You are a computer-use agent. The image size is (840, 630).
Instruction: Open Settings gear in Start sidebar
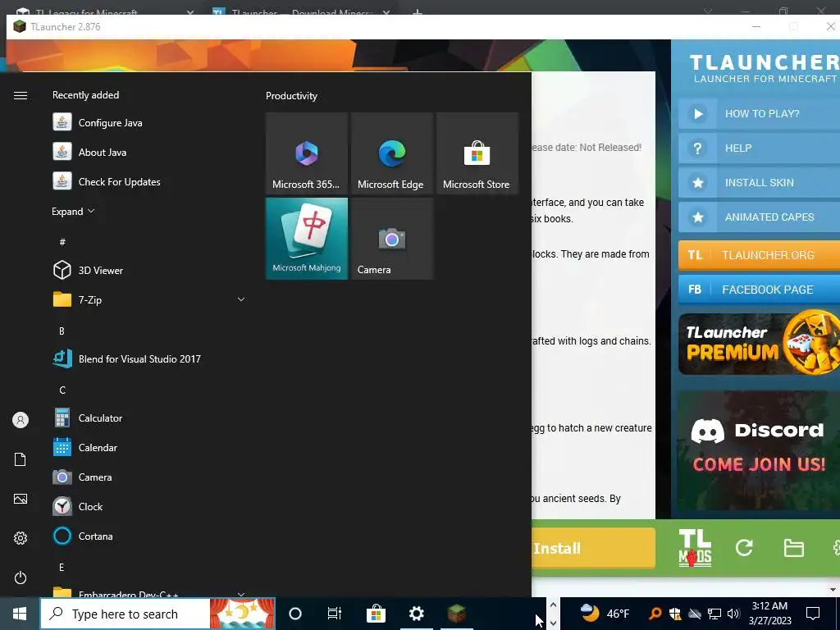[x=21, y=538]
